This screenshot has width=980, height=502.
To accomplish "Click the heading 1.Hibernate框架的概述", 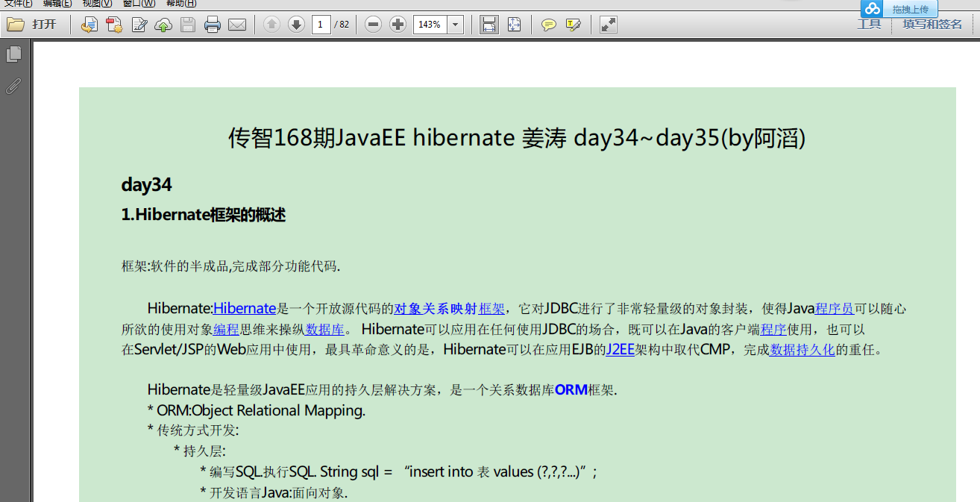I will coord(204,216).
